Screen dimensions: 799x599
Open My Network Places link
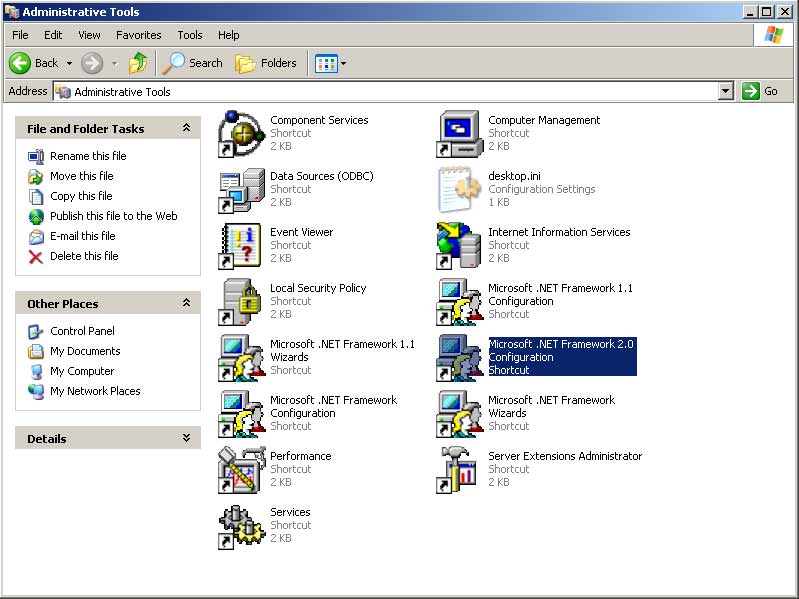(x=95, y=391)
